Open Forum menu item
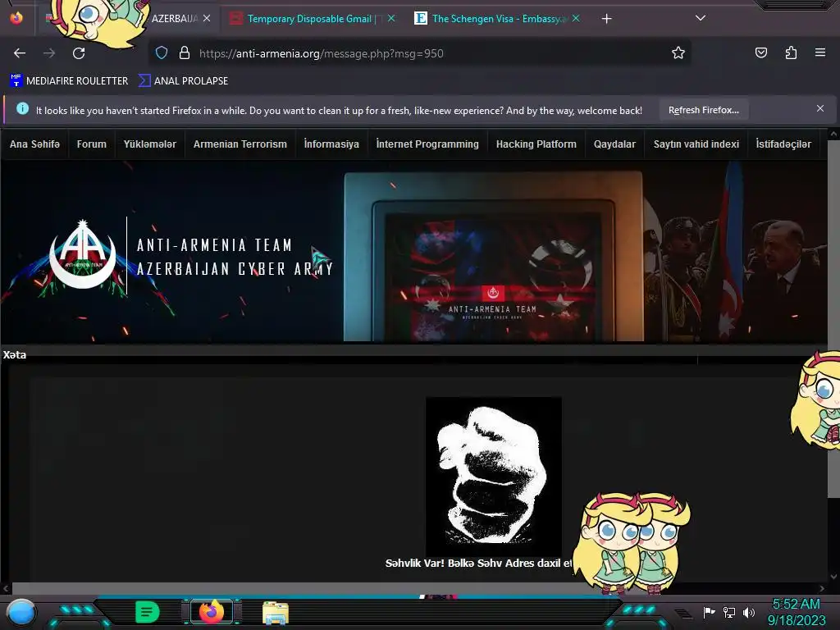The width and height of the screenshot is (840, 630). pos(92,144)
